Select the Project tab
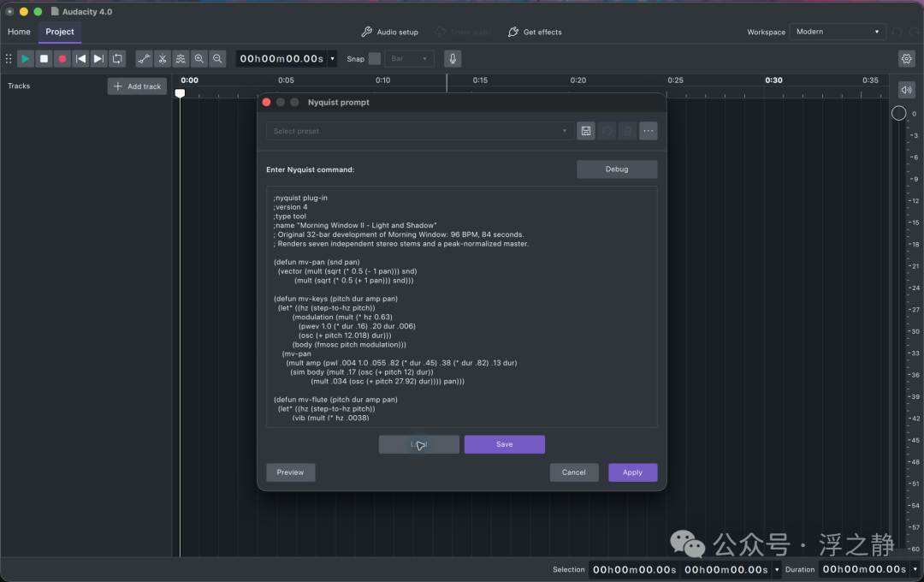This screenshot has height=582, width=924. point(60,32)
